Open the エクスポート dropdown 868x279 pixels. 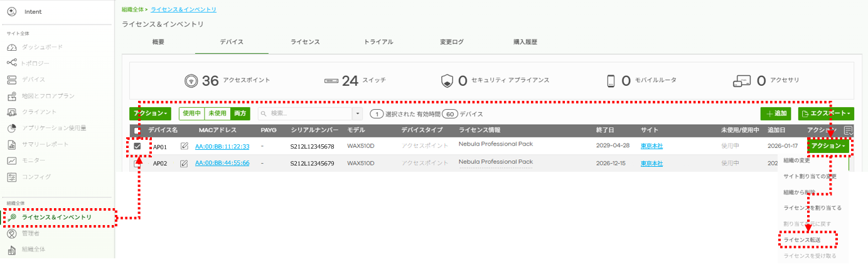point(826,113)
